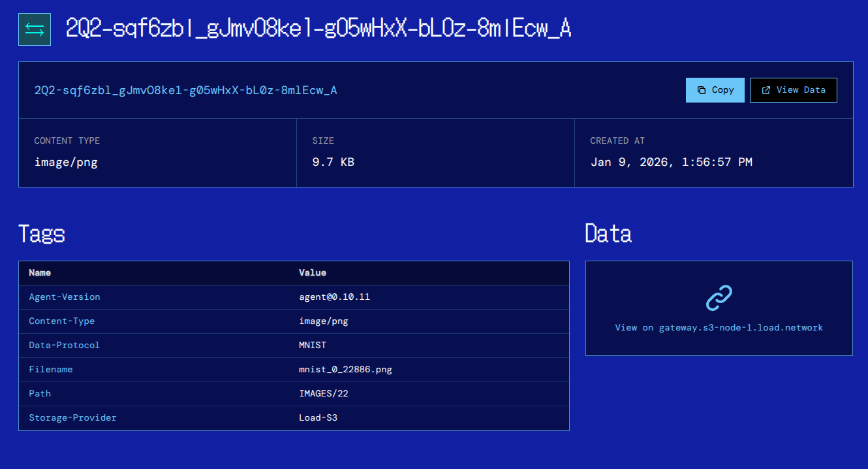Click the Path tag name

(40, 393)
